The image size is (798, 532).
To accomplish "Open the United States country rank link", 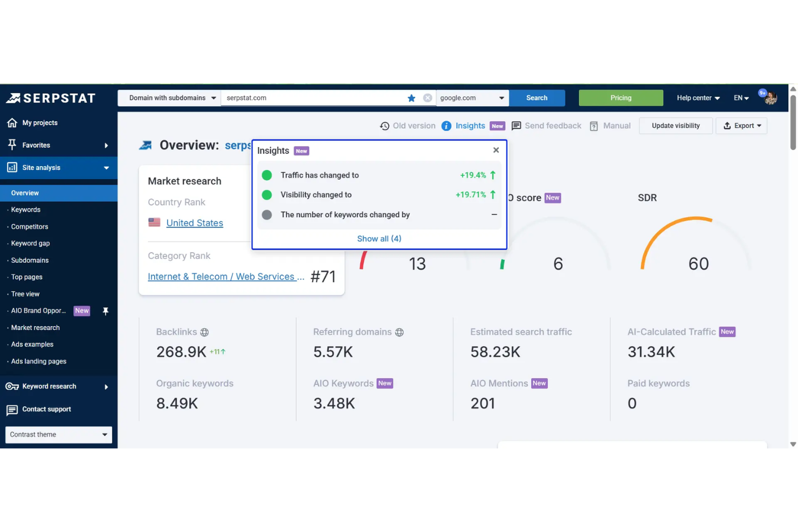I will point(195,223).
